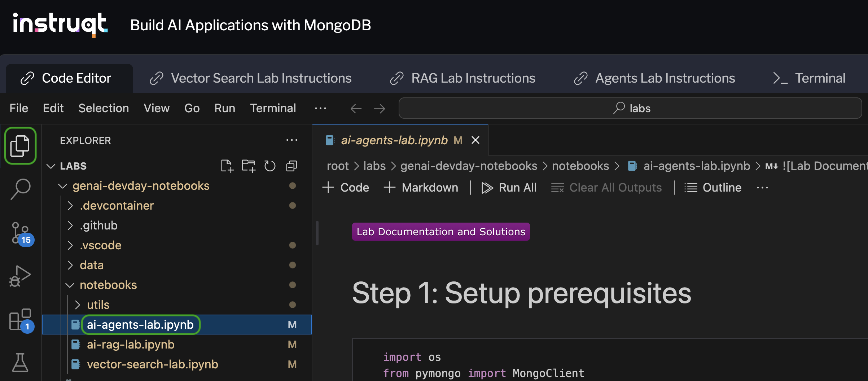
Task: Open the Explorer view in the activity bar
Action: (x=20, y=146)
